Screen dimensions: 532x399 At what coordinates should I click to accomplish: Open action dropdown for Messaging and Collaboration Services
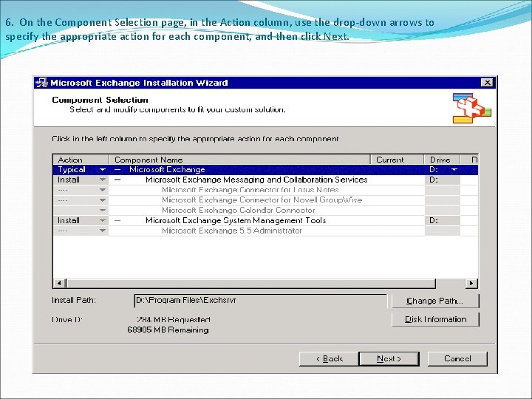102,180
